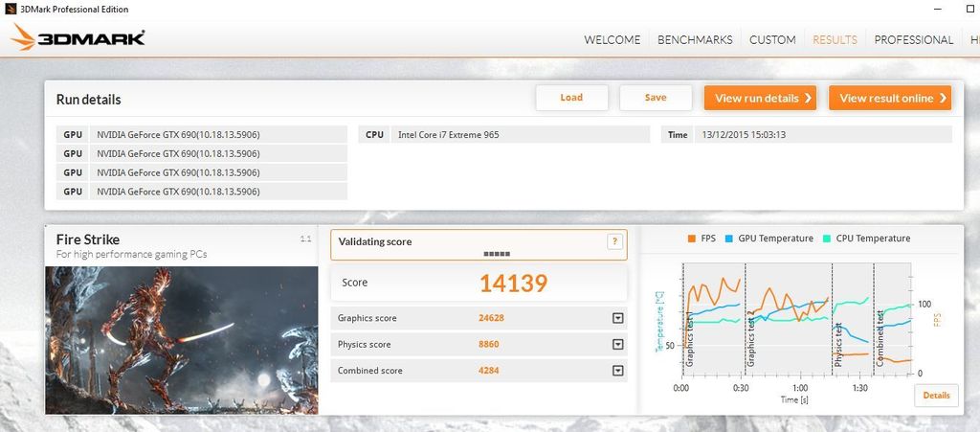The image size is (980, 432).
Task: Click the teal CPU Temperature legend swatch
Action: 827,239
